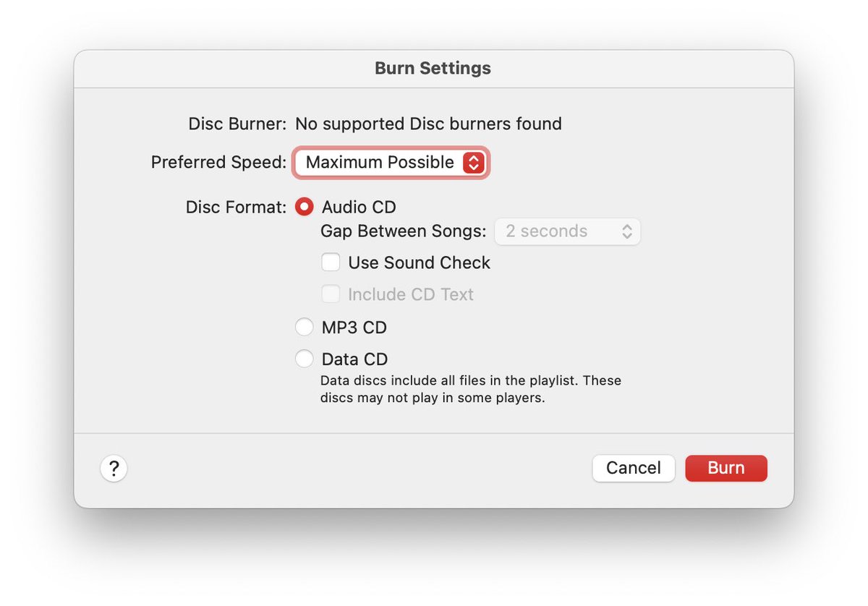This screenshot has height=606, width=868.
Task: Click the Burn Settings title
Action: tap(432, 68)
